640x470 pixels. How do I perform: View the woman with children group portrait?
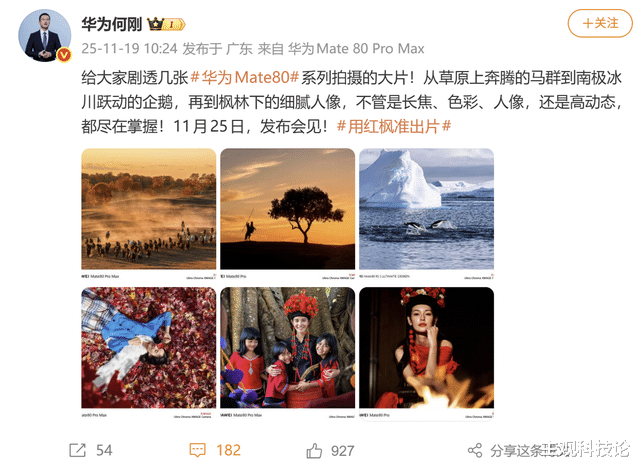[287, 348]
